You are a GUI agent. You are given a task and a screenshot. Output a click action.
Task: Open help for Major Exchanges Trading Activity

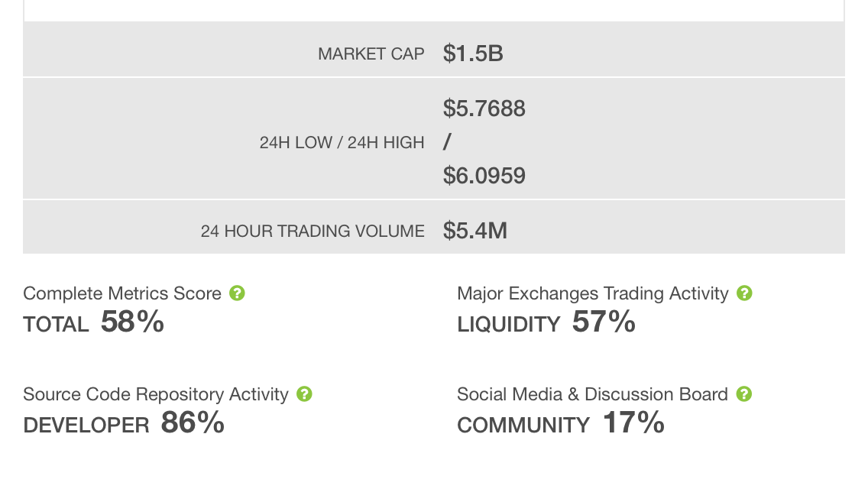point(745,293)
